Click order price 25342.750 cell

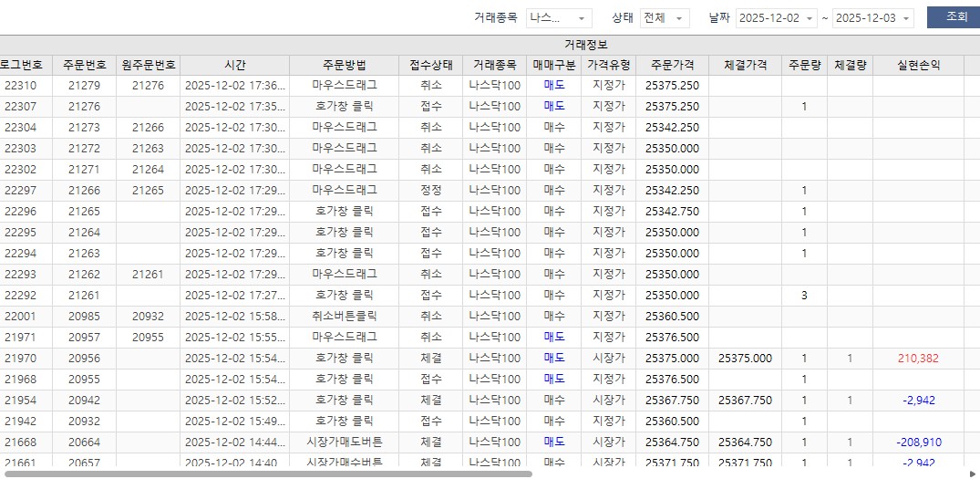672,212
